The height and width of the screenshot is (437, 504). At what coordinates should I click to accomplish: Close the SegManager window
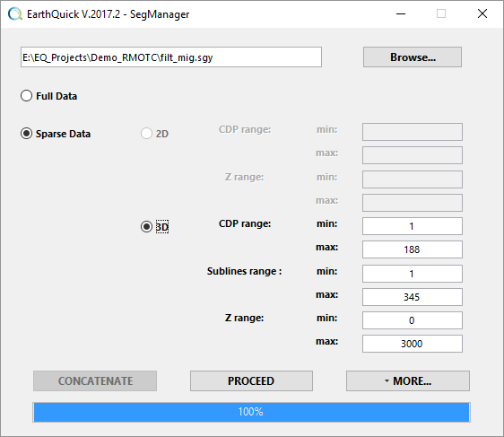tap(482, 13)
